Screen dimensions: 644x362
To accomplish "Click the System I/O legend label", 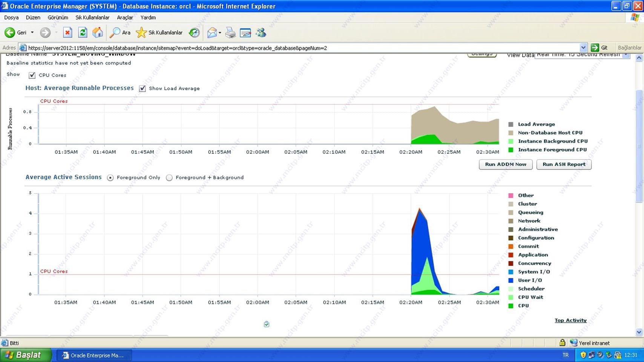I will point(534,272).
